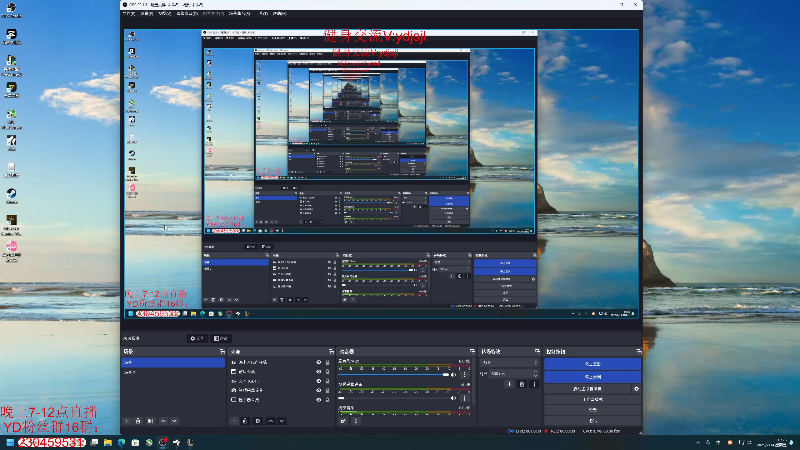The image size is (800, 450).
Task: Open the second mixer channel's three-dot menu
Action: coord(464,398)
